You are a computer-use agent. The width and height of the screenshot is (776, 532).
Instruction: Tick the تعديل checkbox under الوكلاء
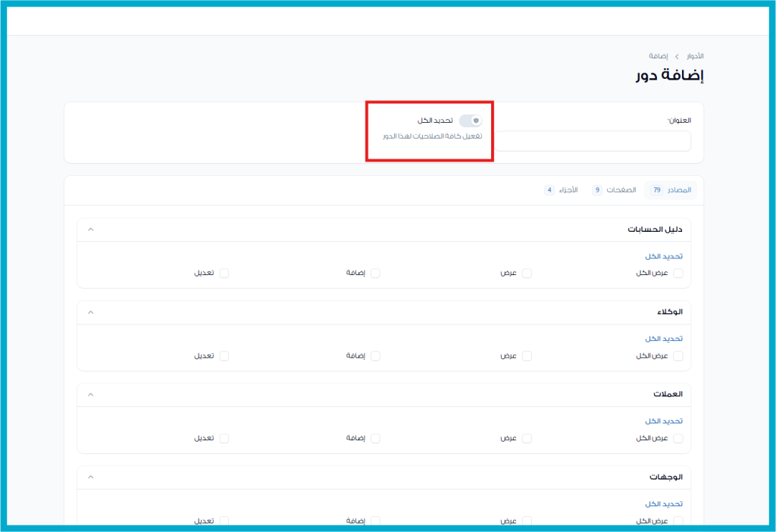(x=224, y=356)
